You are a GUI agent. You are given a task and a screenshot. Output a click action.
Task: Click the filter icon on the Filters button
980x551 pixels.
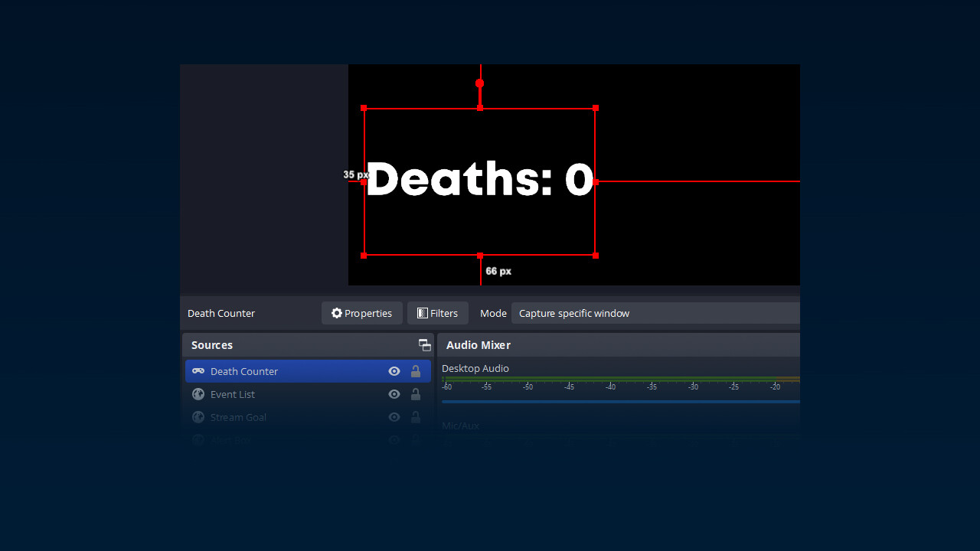422,313
